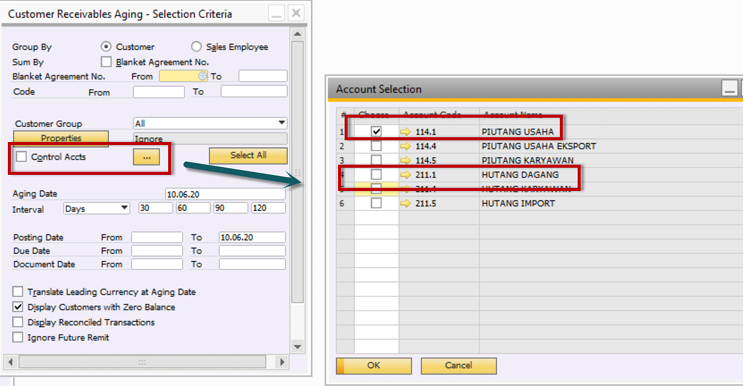Viewport: 744px width, 386px height.
Task: Check HUTANG IMPORT account checkbox
Action: (x=376, y=203)
